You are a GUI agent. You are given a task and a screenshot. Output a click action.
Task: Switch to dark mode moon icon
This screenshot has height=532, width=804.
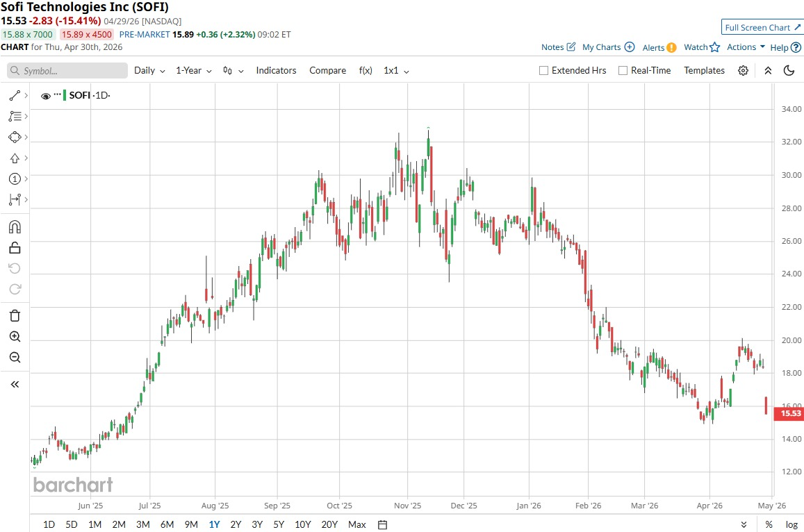(x=789, y=71)
